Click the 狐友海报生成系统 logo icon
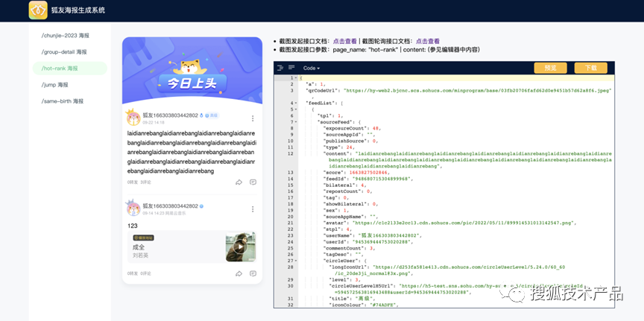The height and width of the screenshot is (321, 644). coord(38,10)
